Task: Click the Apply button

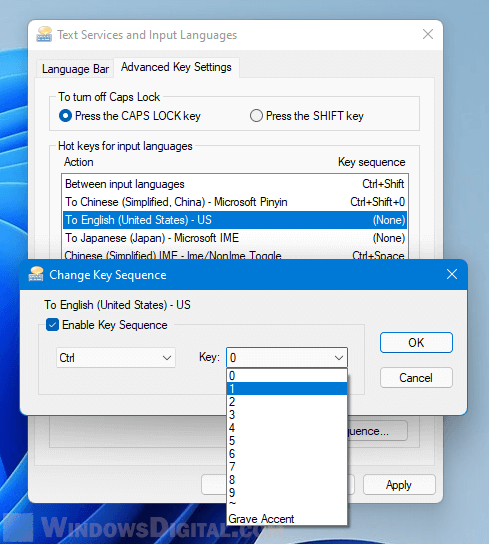Action: pyautogui.click(x=399, y=485)
